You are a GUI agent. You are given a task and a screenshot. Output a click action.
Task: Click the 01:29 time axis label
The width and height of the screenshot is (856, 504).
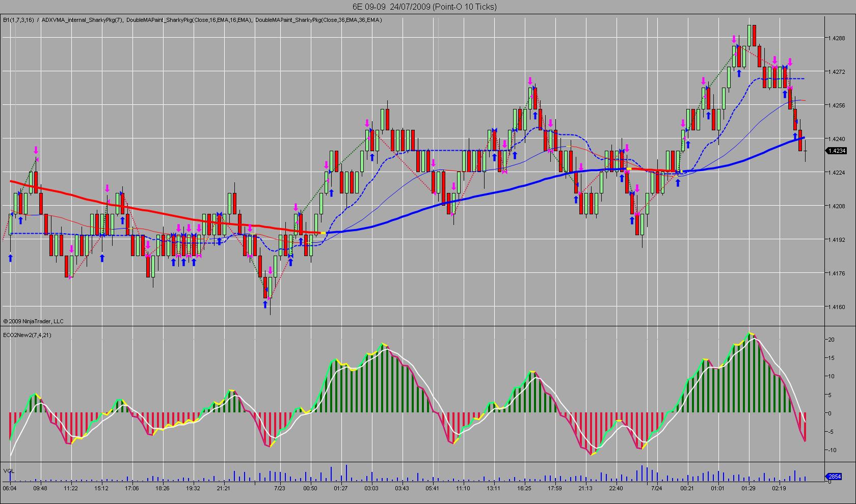point(748,488)
